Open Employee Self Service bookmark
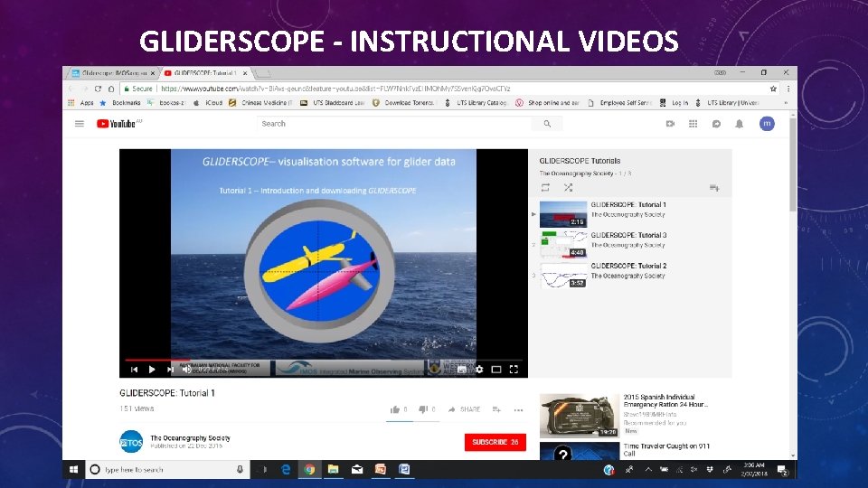The image size is (868, 488). (x=618, y=103)
